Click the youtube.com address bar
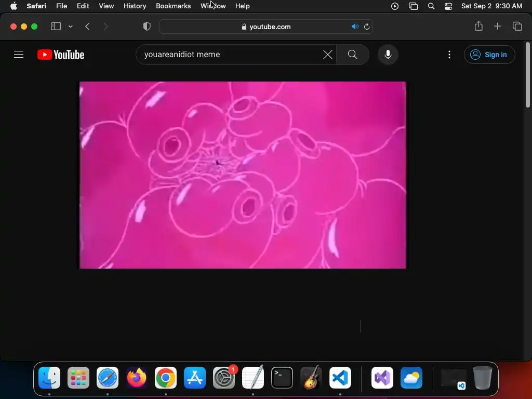 [266, 26]
